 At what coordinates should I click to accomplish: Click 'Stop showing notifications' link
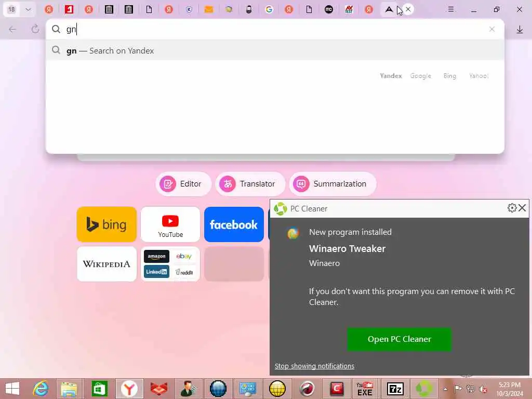(x=314, y=366)
